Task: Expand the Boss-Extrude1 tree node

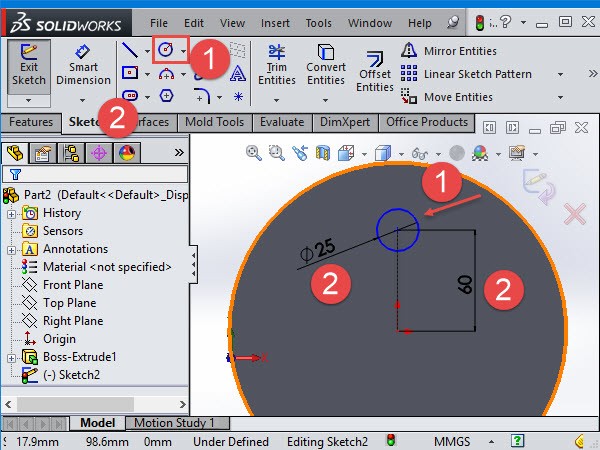Action: (x=11, y=358)
